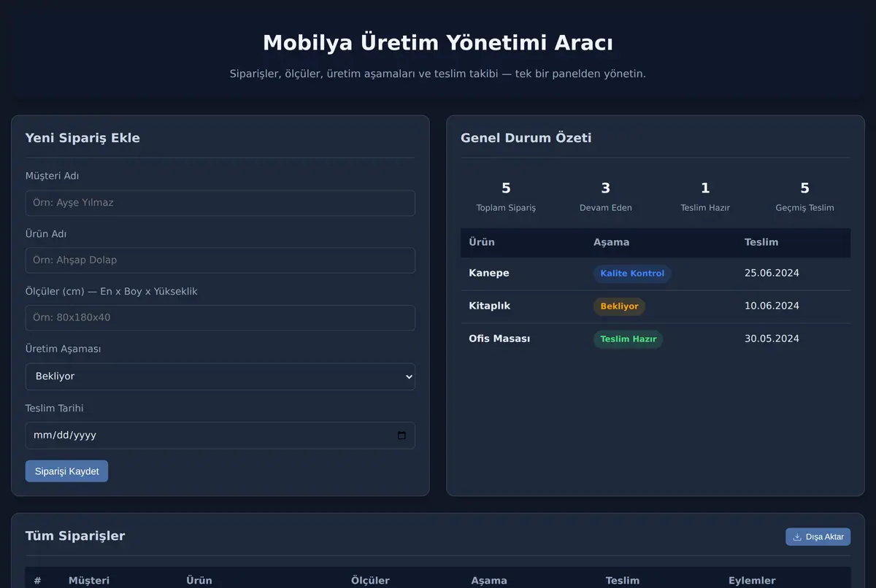Image resolution: width=876 pixels, height=588 pixels.
Task: Click the Geçmiş Teslim stat
Action: tap(804, 197)
